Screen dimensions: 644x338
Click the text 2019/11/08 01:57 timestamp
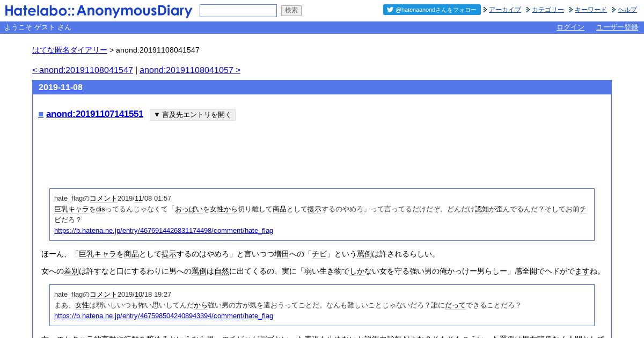144,199
